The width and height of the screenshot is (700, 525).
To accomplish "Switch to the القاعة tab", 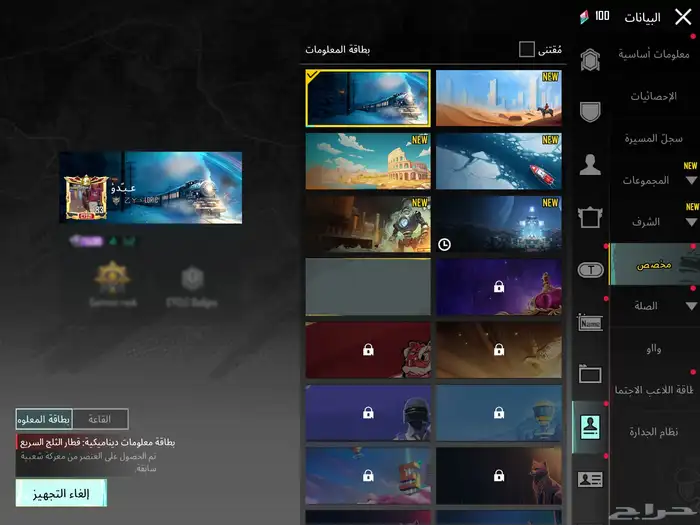I will point(100,419).
